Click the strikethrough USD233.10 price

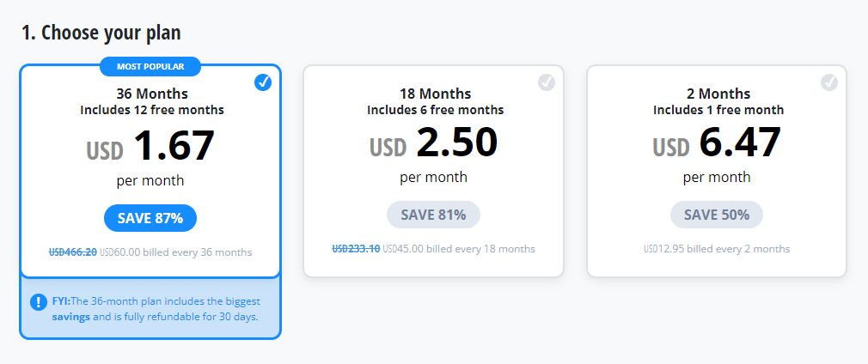pos(356,249)
